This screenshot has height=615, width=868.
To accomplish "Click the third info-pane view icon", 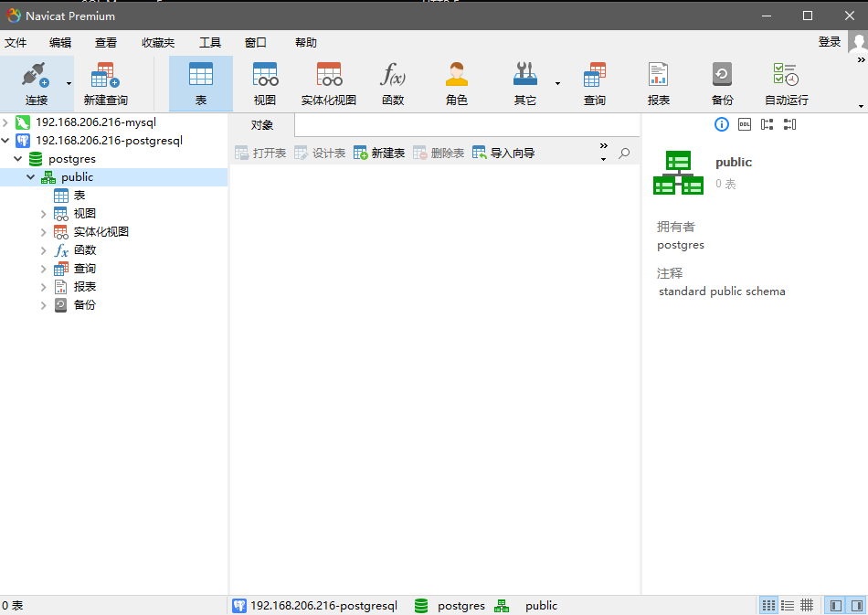I will [x=767, y=124].
